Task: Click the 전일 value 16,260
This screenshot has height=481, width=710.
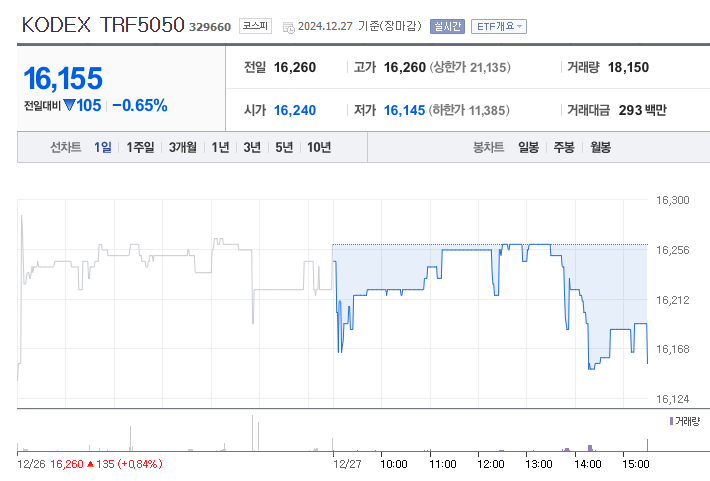Action: coord(295,67)
